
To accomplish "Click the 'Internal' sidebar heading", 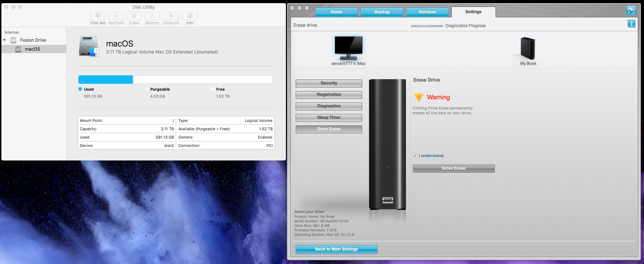I will coord(12,32).
